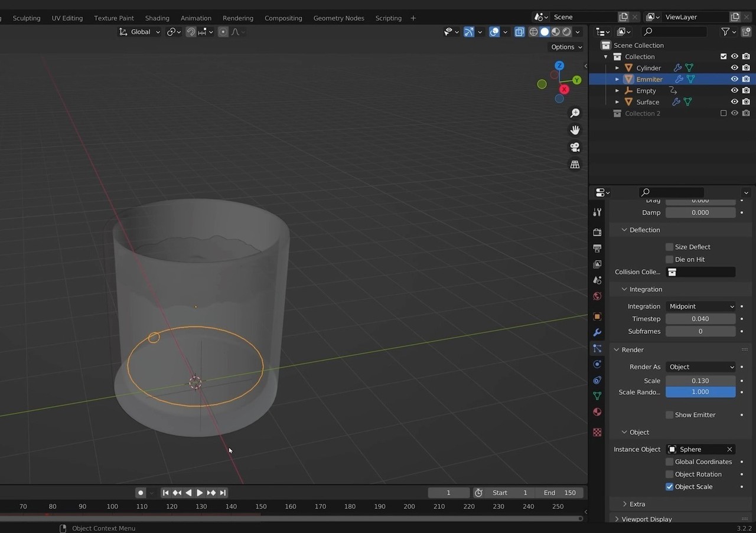Switch to the Sculpting workspace tab
Viewport: 756px width, 533px height.
pyautogui.click(x=27, y=18)
